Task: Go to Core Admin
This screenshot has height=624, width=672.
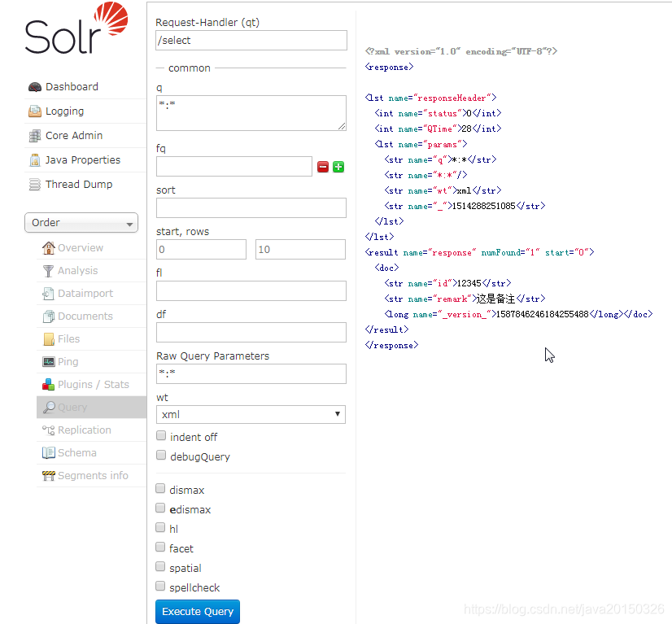Action: point(74,136)
